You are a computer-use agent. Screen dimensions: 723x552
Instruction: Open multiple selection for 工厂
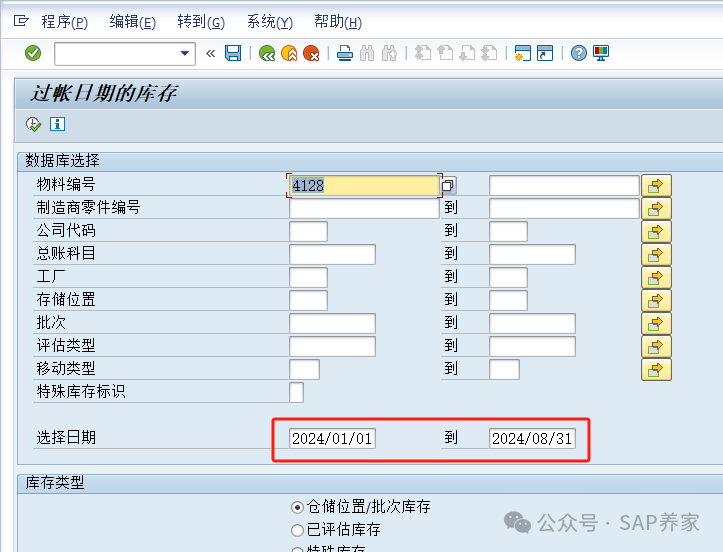point(656,278)
